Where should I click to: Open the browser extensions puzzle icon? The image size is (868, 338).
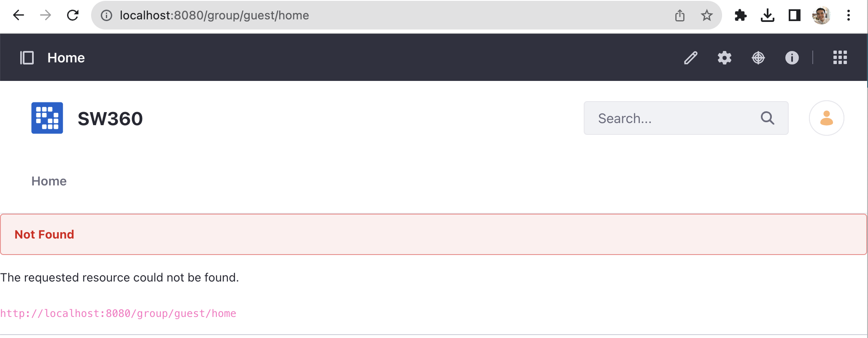[740, 16]
